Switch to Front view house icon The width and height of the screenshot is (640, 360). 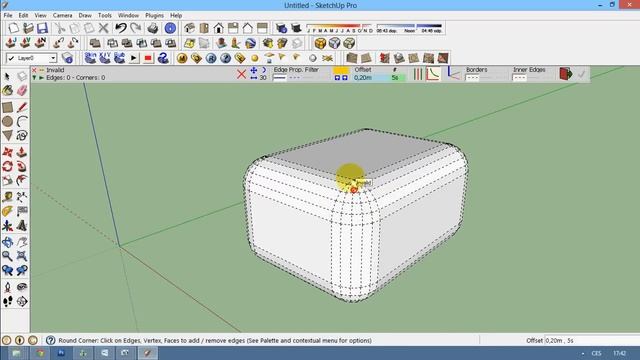click(x=218, y=28)
